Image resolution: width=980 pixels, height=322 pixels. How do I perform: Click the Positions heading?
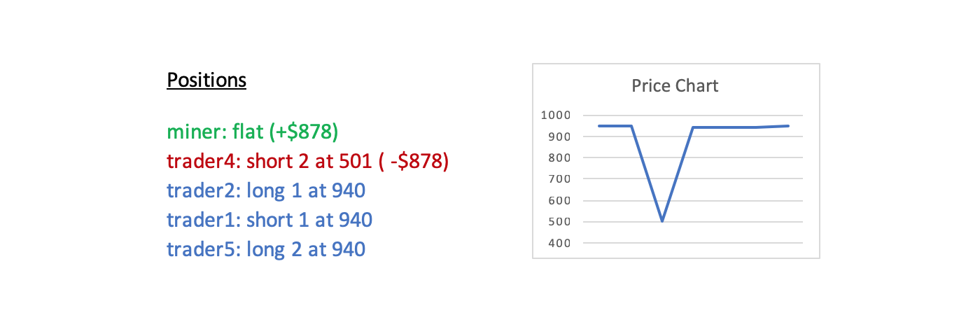pyautogui.click(x=206, y=80)
